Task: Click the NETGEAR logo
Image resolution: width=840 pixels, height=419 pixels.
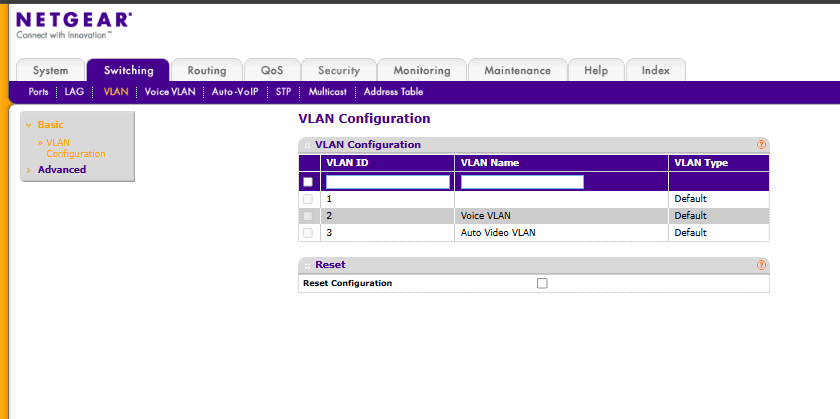Action: [x=74, y=25]
